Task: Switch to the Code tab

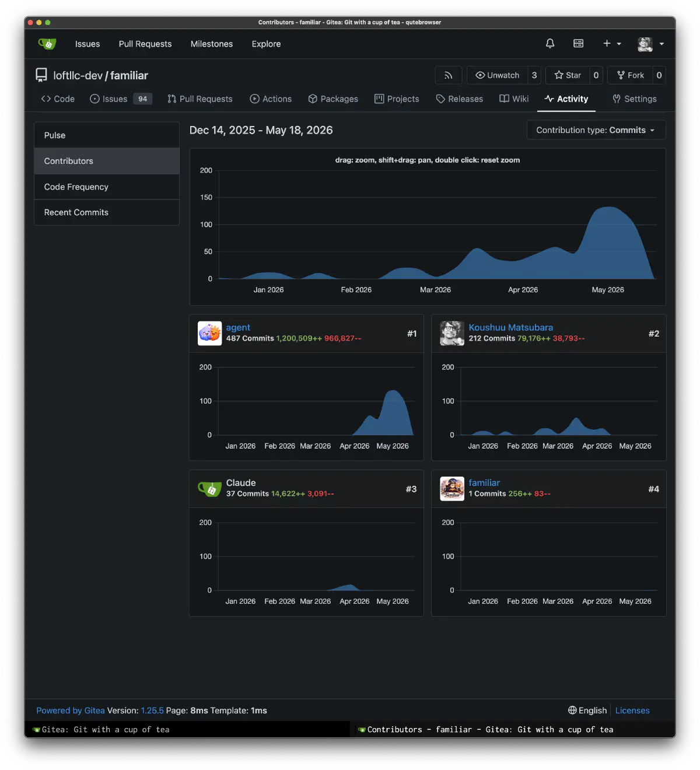Action: click(x=58, y=99)
